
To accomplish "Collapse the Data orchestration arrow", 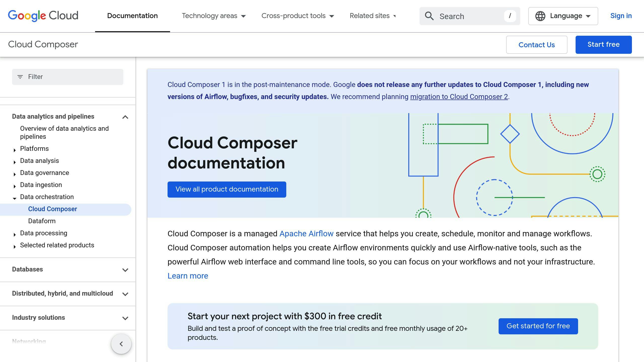I will (x=15, y=198).
